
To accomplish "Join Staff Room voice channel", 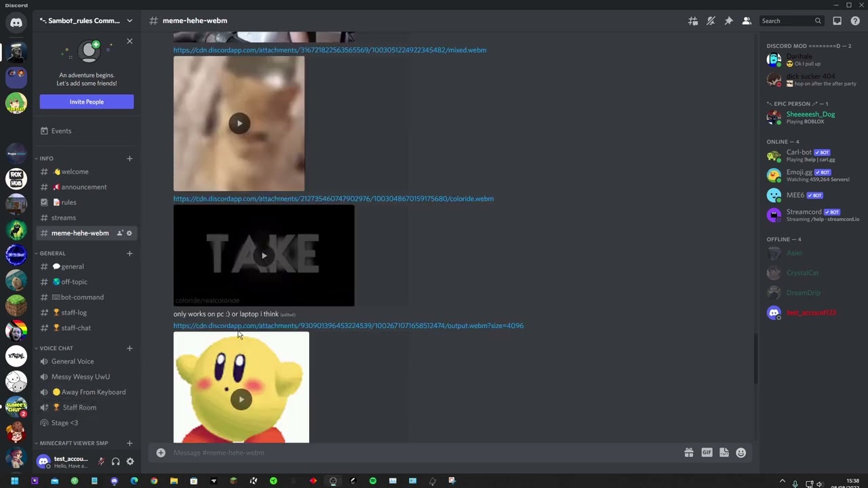I will tap(87, 407).
